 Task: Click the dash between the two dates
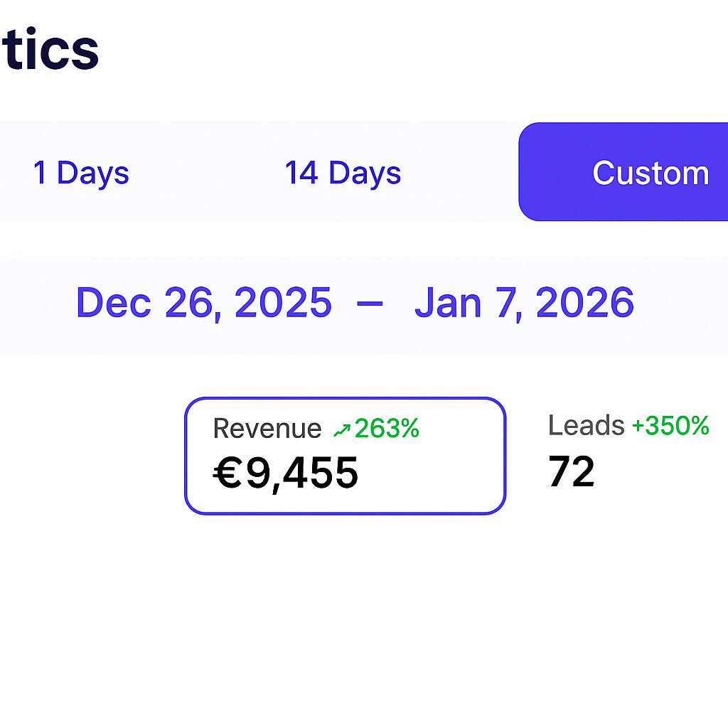coord(370,303)
